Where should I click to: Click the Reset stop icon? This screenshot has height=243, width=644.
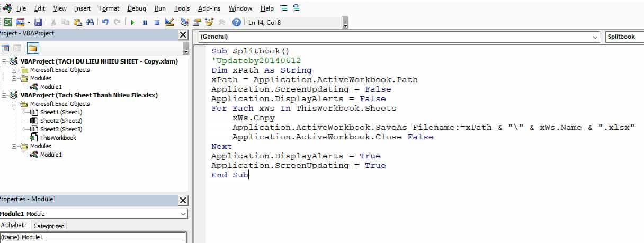157,22
